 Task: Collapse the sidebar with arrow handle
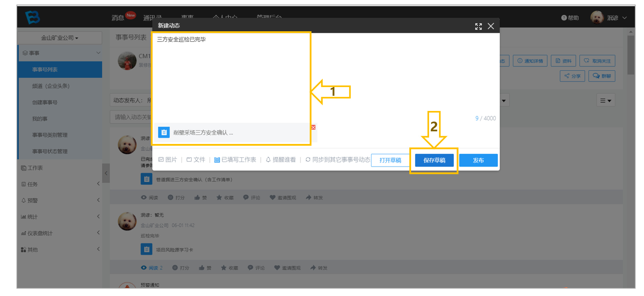tap(106, 173)
